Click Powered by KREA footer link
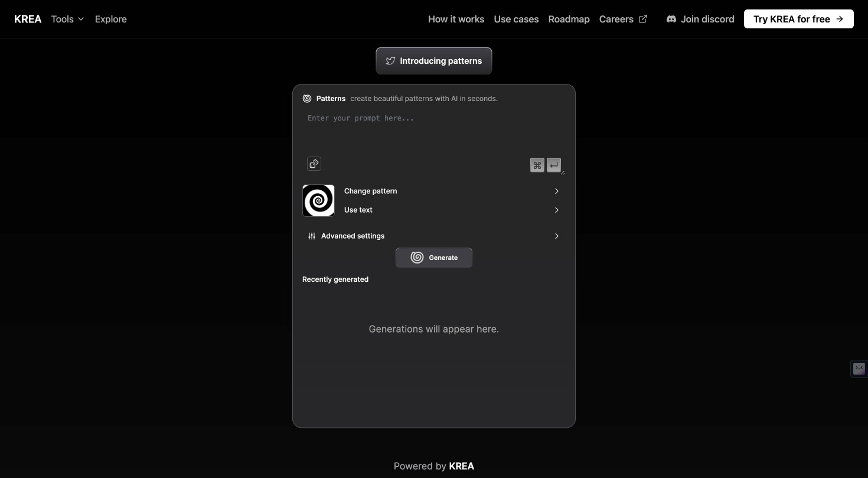This screenshot has height=478, width=868. click(434, 466)
